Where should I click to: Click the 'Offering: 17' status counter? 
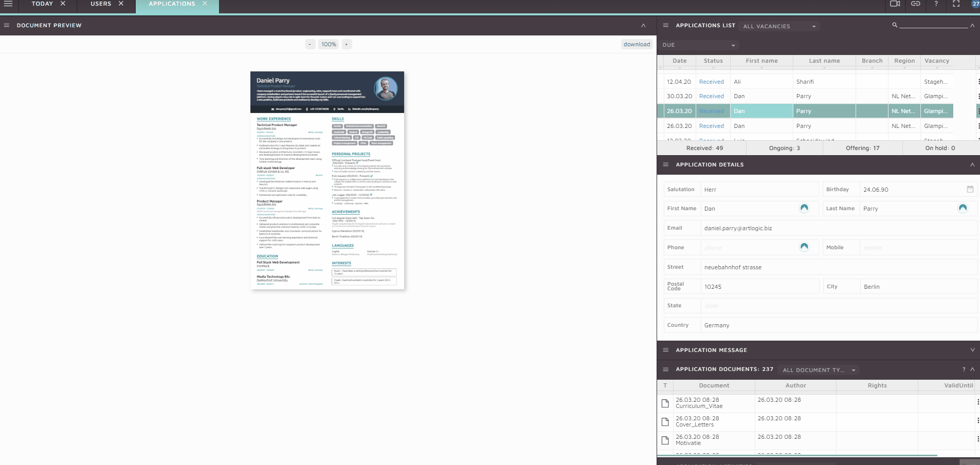[862, 148]
